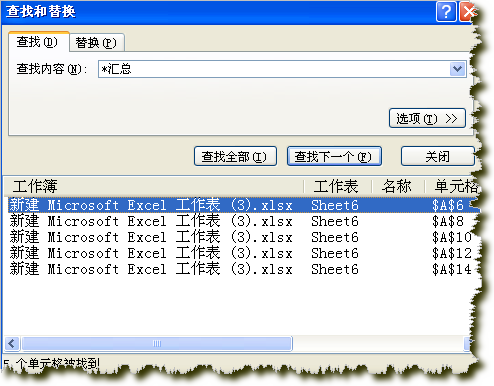Select the result row for cell $A$8
The height and width of the screenshot is (386, 494).
point(242,221)
